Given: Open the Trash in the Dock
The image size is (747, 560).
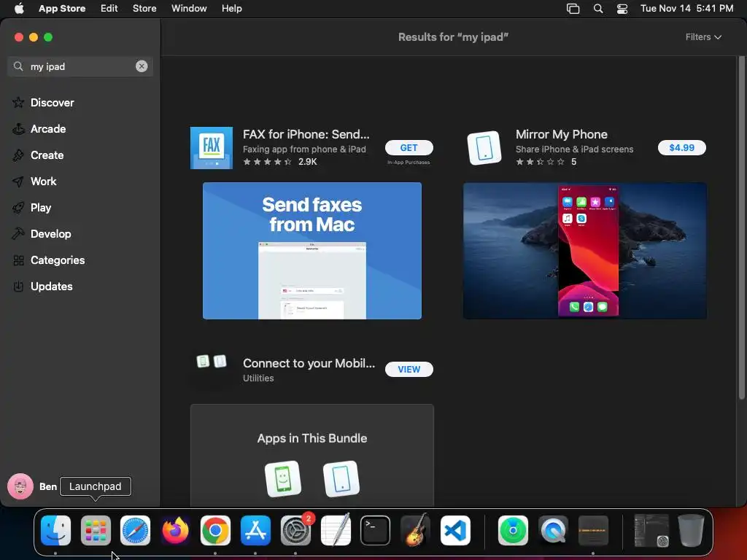Looking at the screenshot, I should [x=691, y=531].
